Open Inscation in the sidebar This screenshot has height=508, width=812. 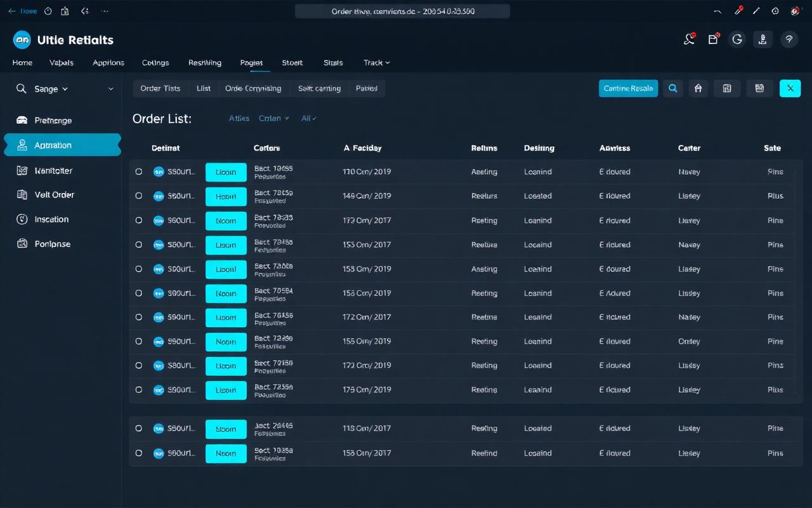[x=61, y=219]
